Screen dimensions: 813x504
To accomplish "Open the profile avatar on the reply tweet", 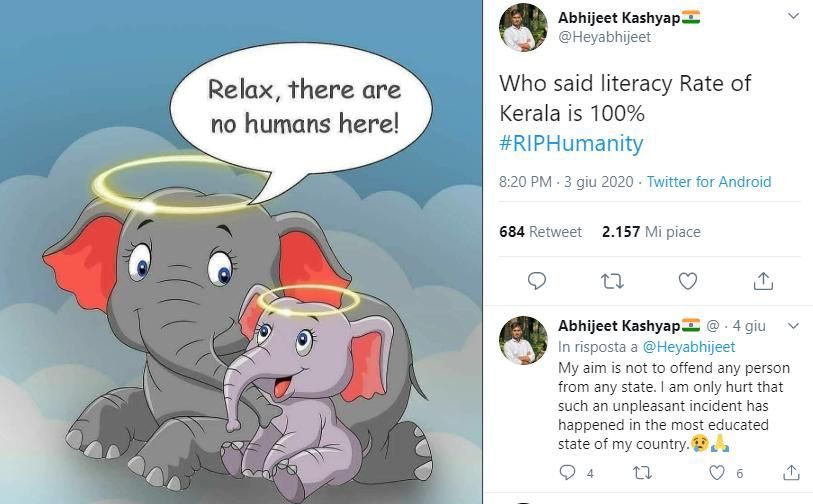I will point(523,340).
